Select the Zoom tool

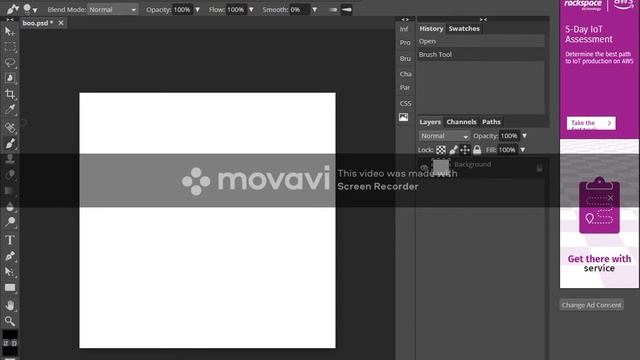point(10,321)
